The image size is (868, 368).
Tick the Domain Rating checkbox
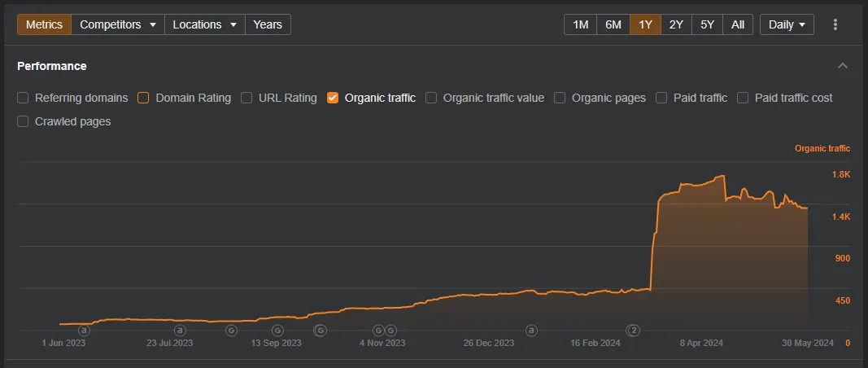click(143, 98)
